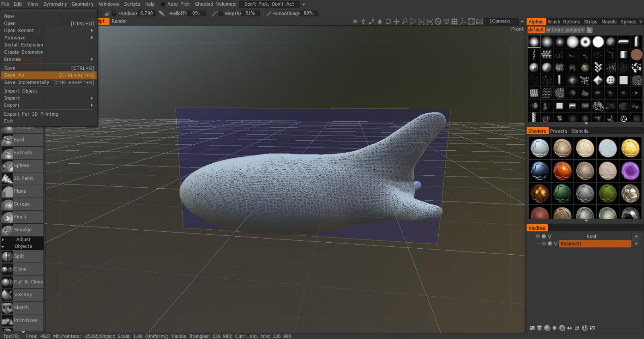Toggle the V voxel mode of Volume11

(x=555, y=244)
